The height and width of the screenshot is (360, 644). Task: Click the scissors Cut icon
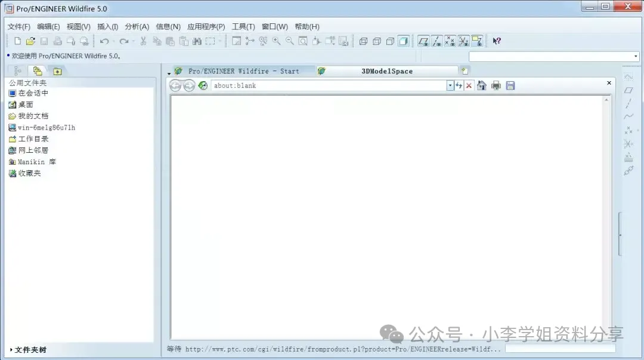pos(143,41)
